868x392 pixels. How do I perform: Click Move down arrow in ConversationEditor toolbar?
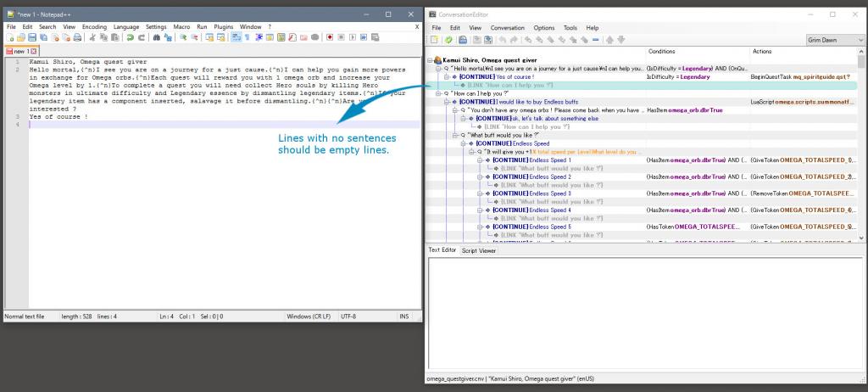click(x=621, y=39)
